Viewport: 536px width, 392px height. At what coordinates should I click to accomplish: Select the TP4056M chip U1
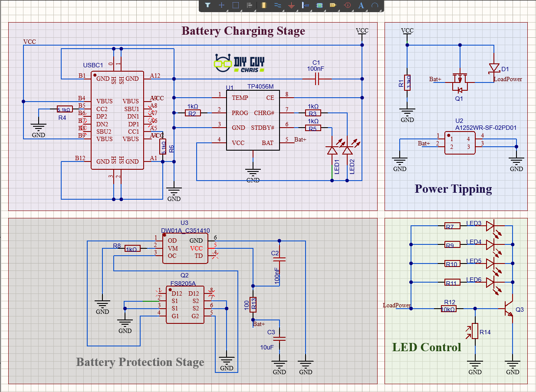point(253,120)
